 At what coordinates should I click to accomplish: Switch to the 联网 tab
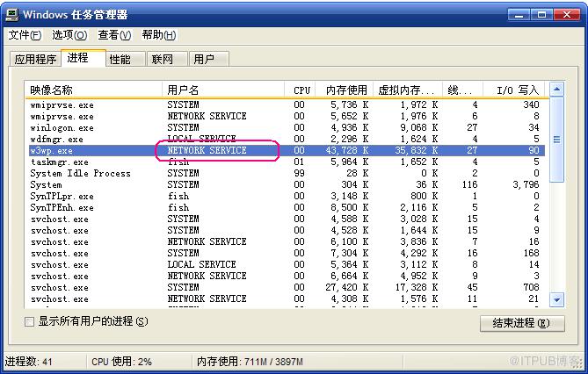tap(167, 59)
